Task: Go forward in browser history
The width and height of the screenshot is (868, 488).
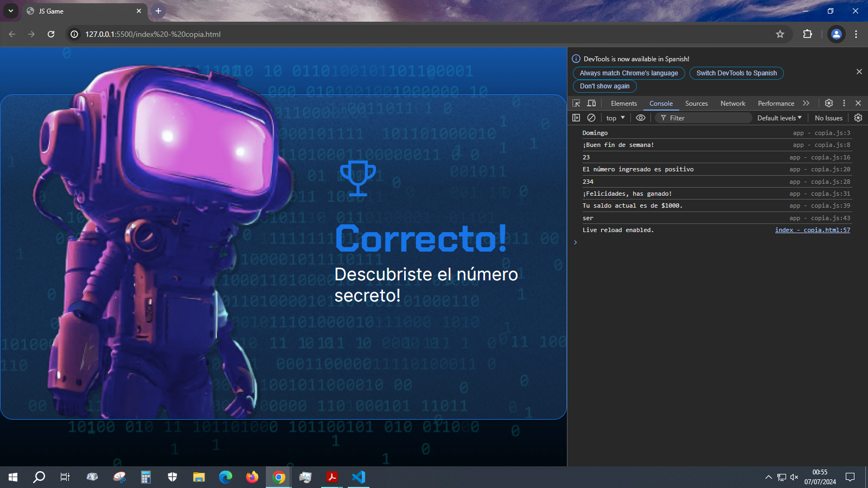Action: [31, 34]
